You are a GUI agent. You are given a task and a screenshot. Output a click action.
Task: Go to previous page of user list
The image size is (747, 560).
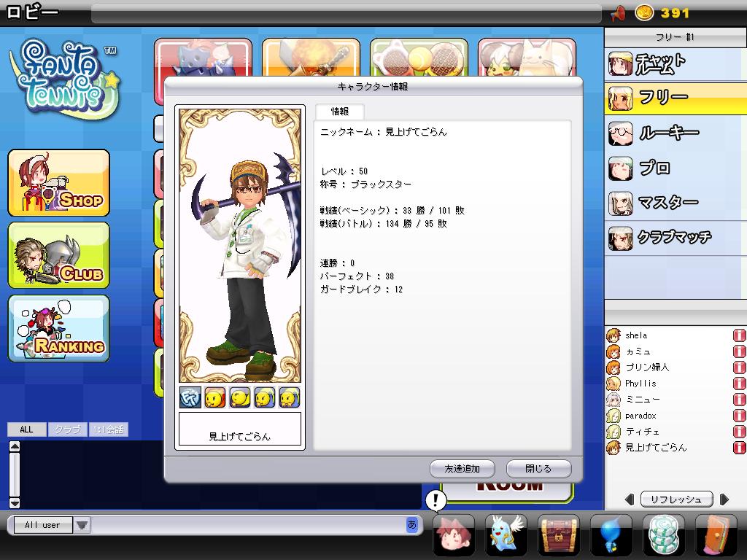(x=630, y=499)
